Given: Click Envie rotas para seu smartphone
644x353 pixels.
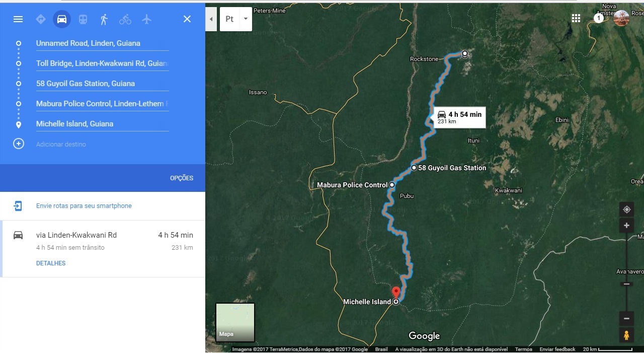Looking at the screenshot, I should point(84,206).
